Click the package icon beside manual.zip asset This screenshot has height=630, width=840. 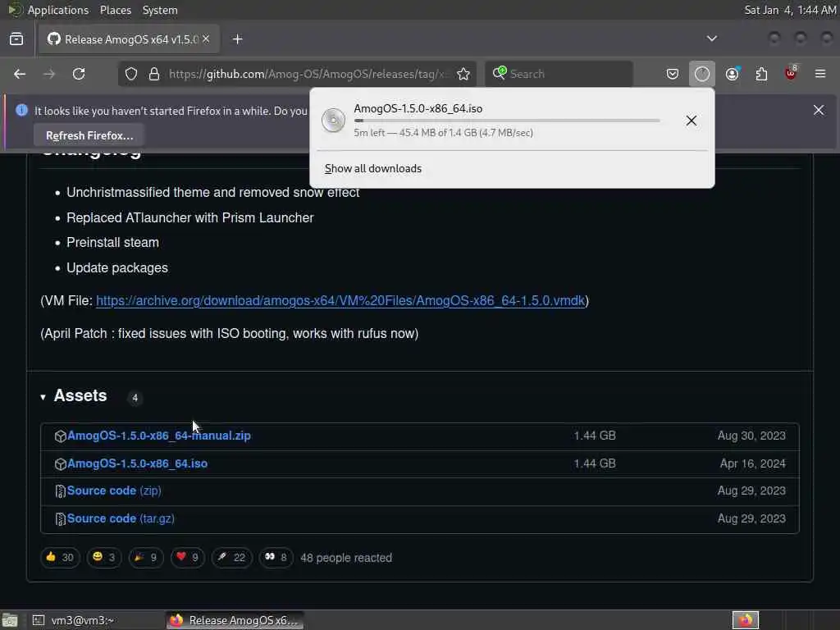point(61,436)
